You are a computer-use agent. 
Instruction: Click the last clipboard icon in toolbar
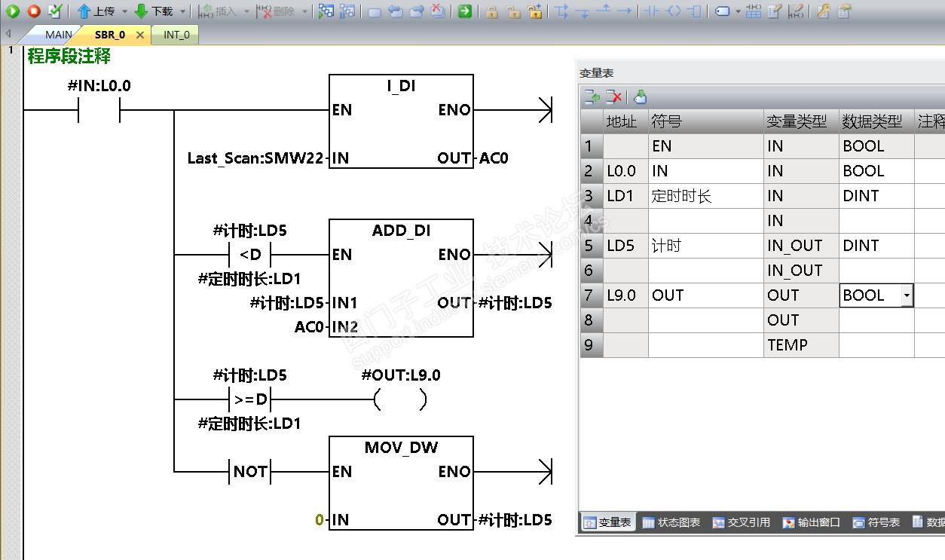[845, 11]
